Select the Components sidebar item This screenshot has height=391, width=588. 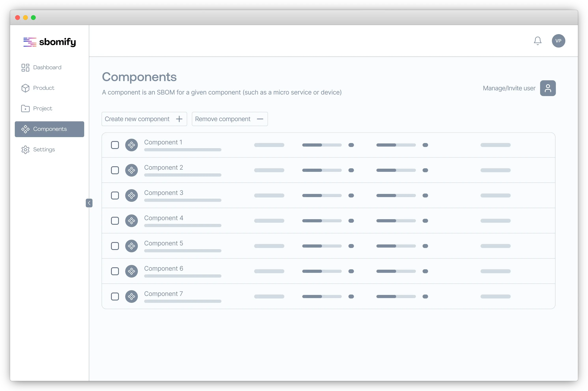pyautogui.click(x=49, y=129)
